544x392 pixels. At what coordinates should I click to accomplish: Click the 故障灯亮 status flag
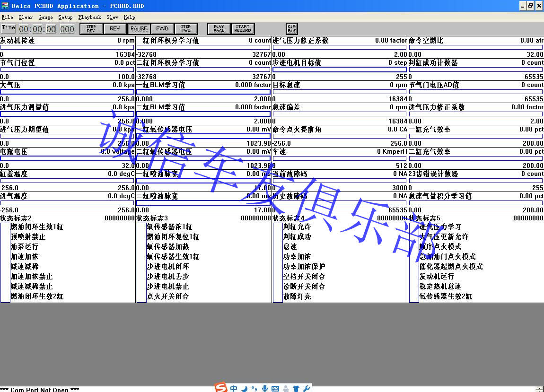point(298,296)
